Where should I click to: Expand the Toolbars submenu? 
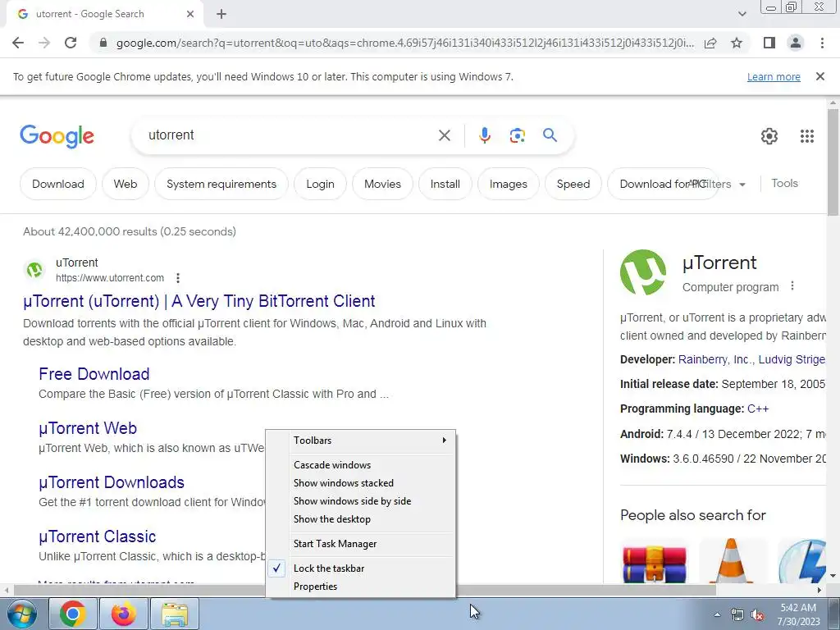pos(361,441)
